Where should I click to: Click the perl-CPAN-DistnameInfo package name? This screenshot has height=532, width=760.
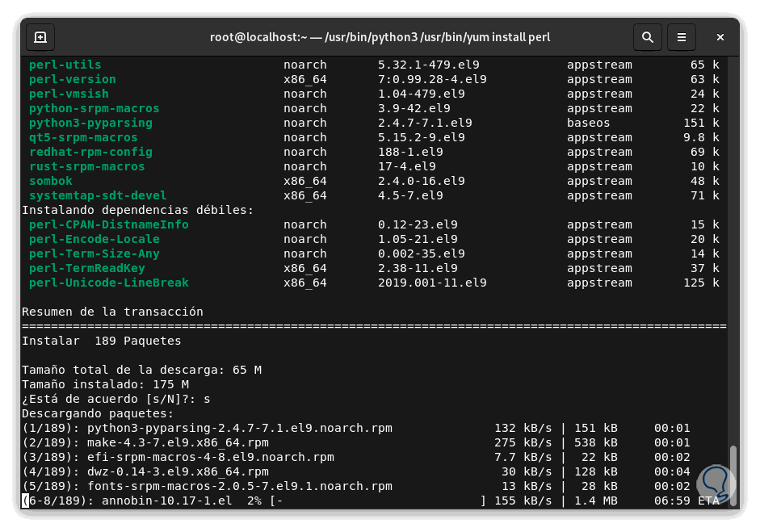(109, 224)
